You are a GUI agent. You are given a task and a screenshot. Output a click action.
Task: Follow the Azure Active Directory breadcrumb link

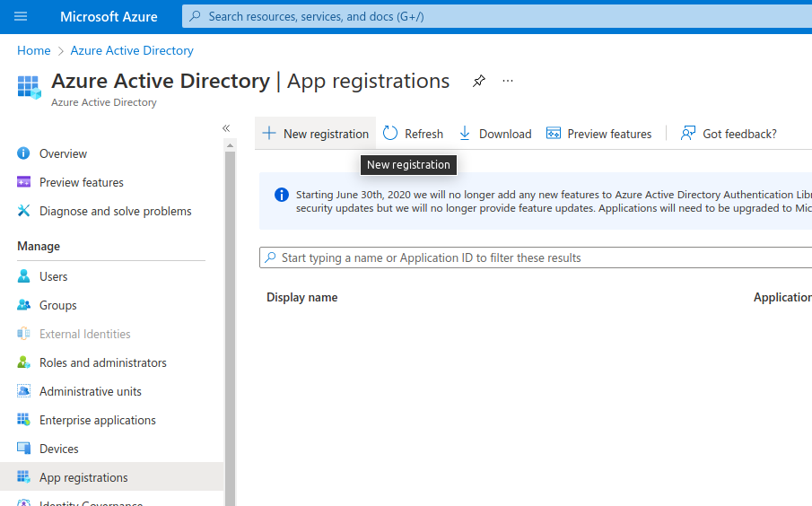[x=132, y=50]
